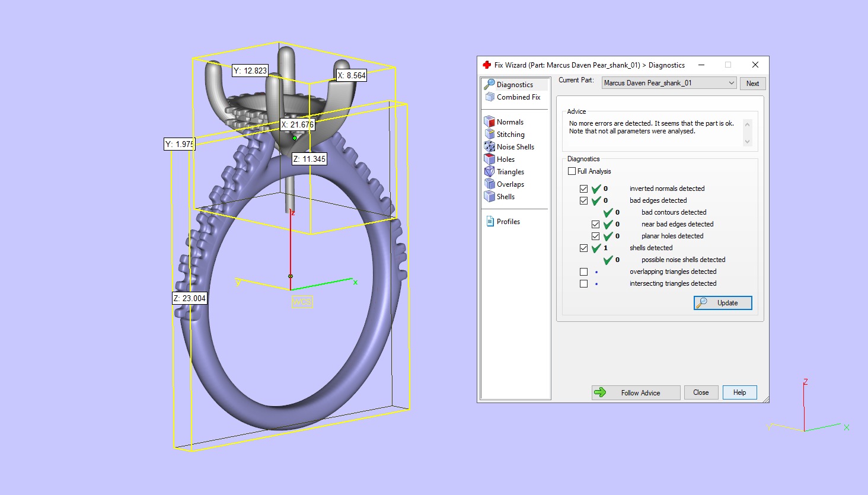Click the Z: 23.004 dimension label
Viewport: 868px width, 495px height.
[190, 298]
